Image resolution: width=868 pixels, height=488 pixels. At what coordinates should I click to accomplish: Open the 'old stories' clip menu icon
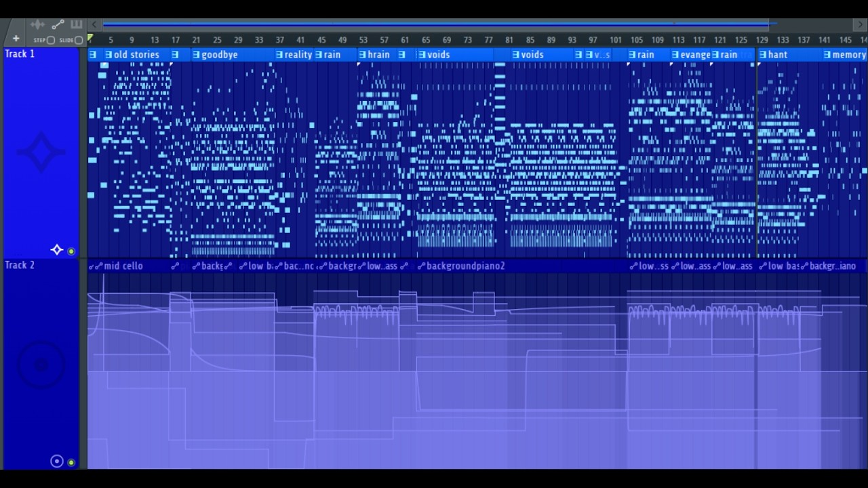point(108,55)
